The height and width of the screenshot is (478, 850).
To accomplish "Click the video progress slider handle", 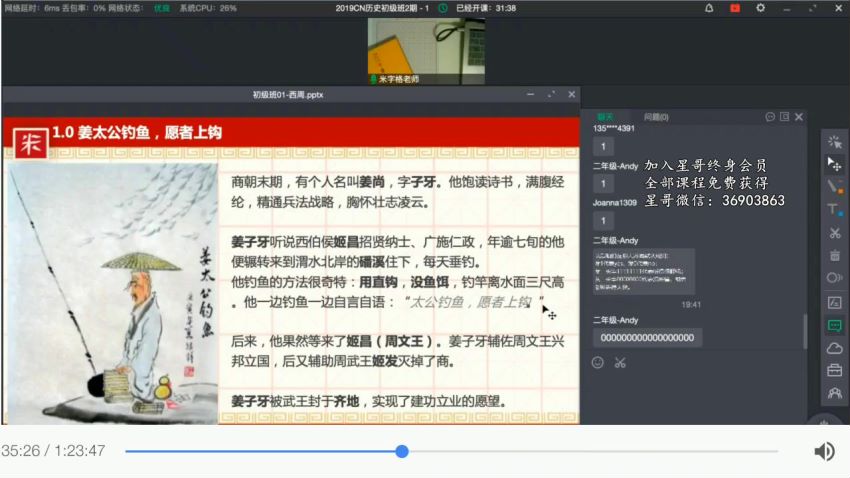I will [x=402, y=451].
